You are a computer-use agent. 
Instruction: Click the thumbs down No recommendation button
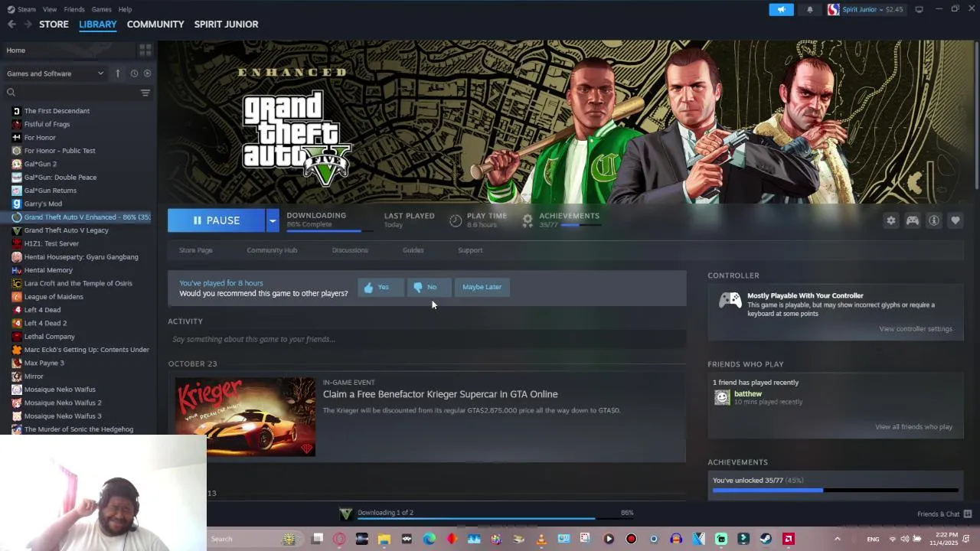tap(429, 287)
